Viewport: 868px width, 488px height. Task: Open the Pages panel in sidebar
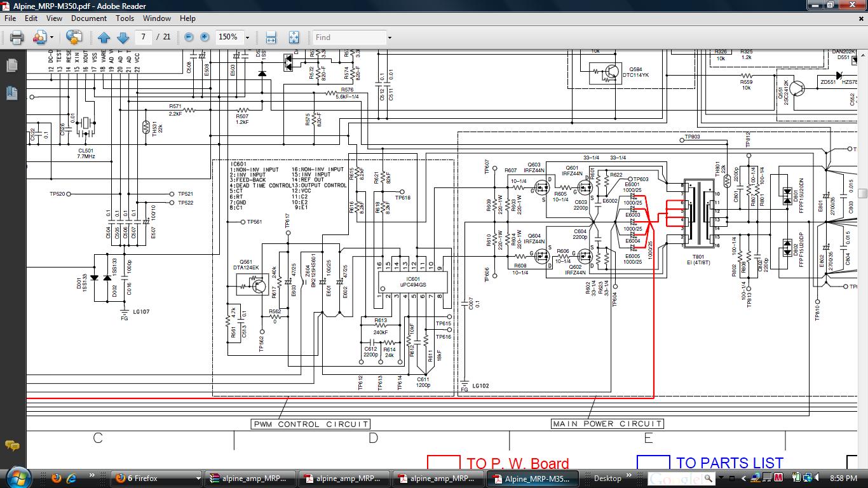11,65
